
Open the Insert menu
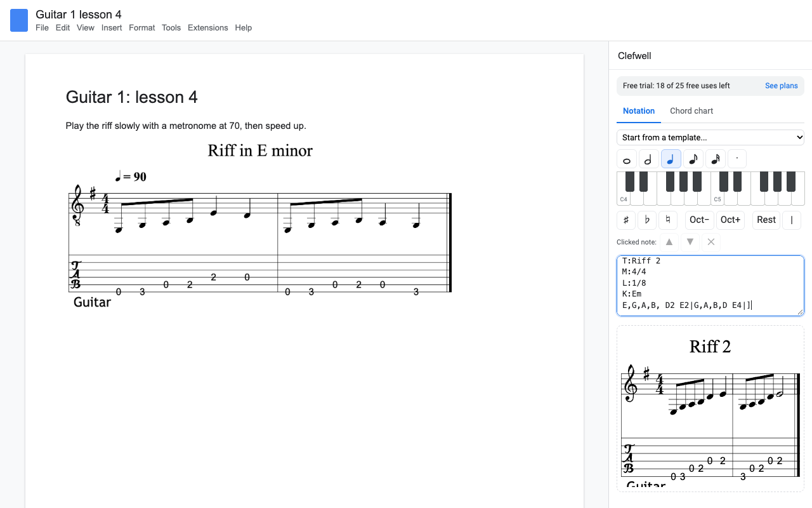[112, 27]
